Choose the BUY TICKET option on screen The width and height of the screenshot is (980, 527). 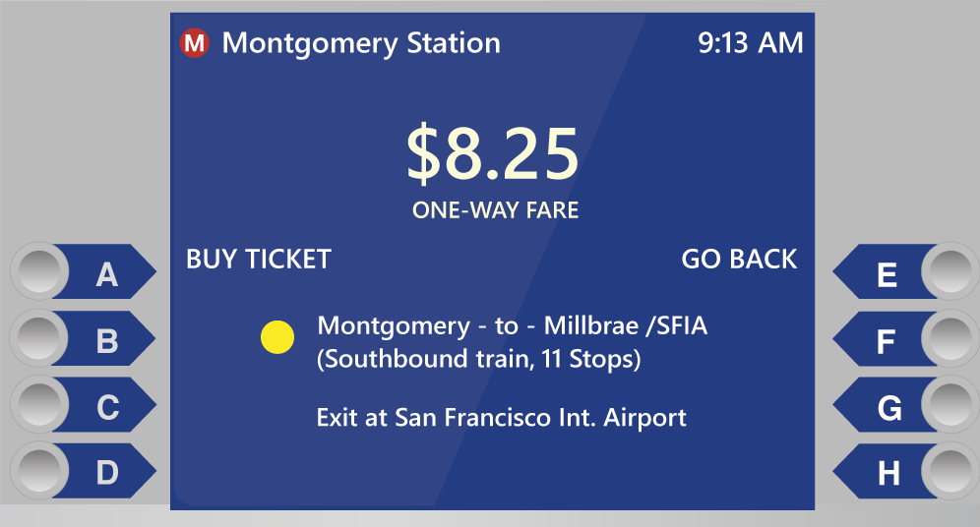pos(259,260)
